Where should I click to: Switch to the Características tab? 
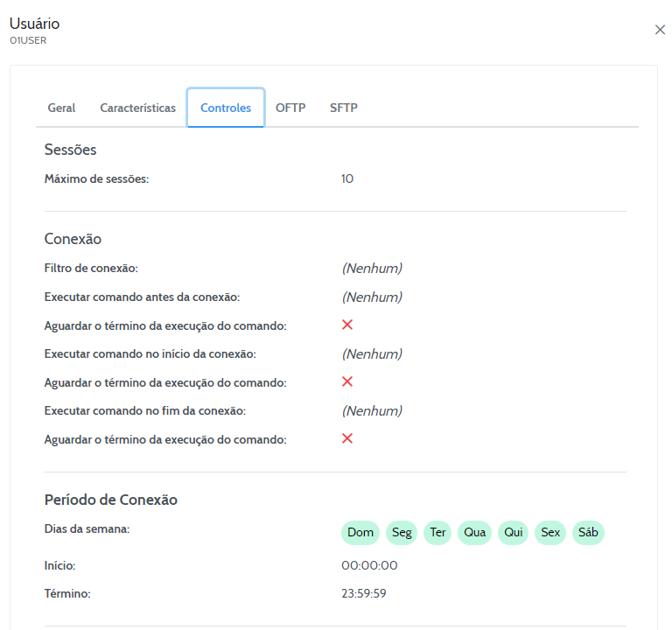[x=137, y=108]
